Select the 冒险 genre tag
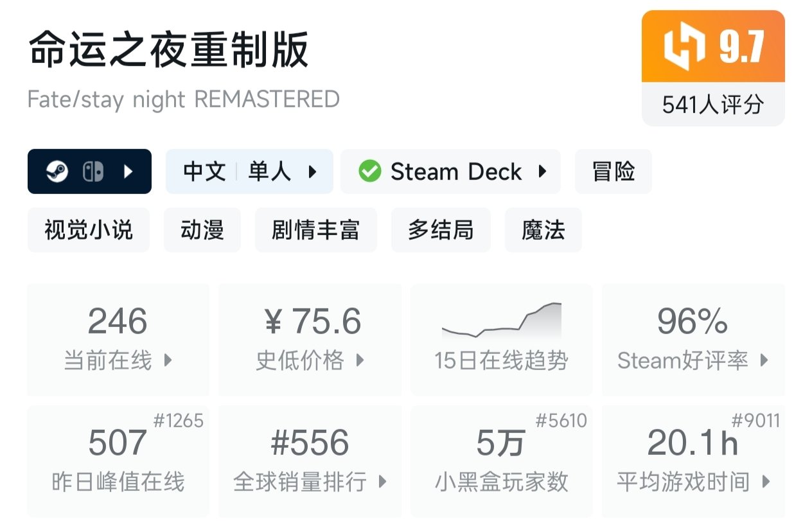812x521 pixels. click(613, 172)
